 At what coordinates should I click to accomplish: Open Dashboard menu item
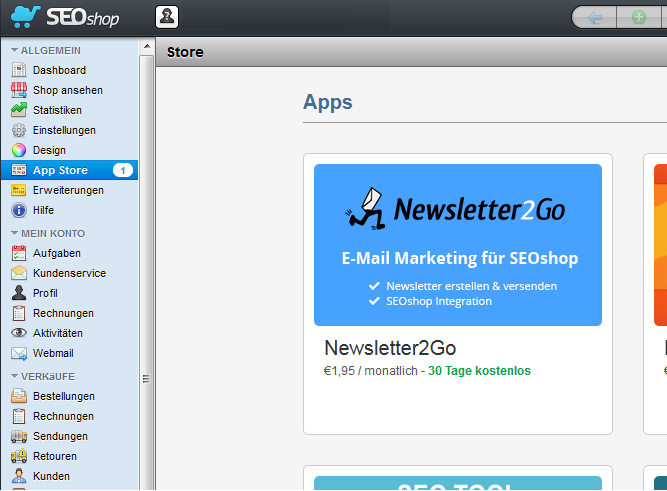click(x=59, y=70)
